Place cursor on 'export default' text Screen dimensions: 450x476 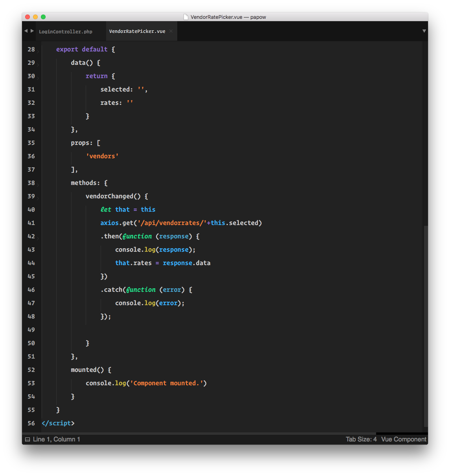pos(82,49)
